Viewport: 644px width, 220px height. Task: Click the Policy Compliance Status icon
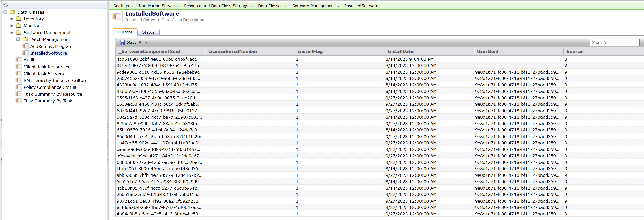pos(19,87)
